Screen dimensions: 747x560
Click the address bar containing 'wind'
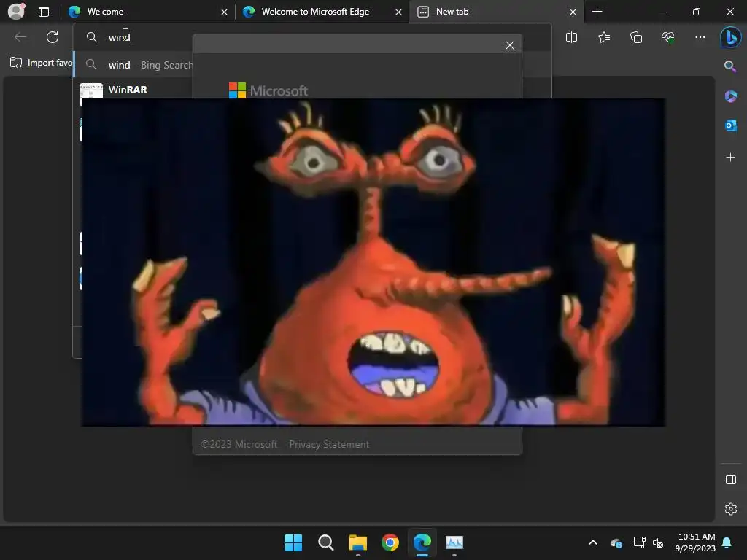[312, 37]
